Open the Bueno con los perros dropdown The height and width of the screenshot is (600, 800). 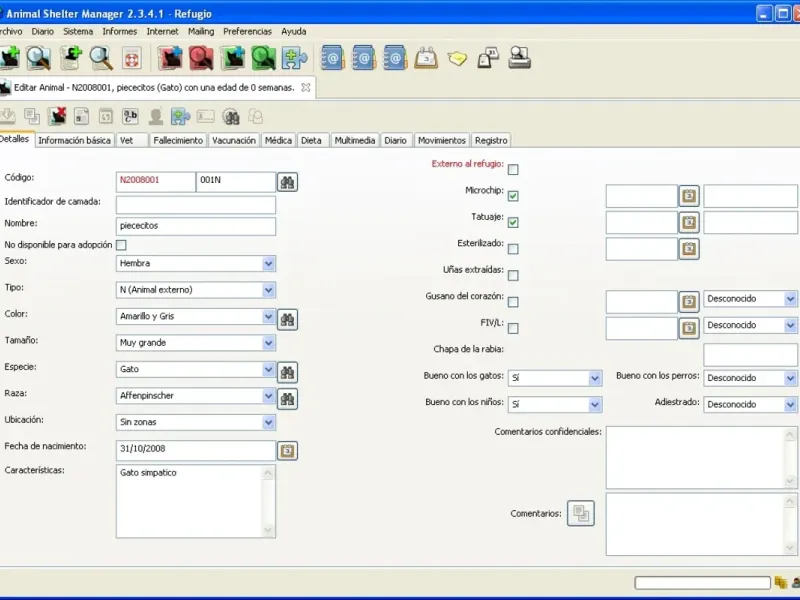point(790,378)
